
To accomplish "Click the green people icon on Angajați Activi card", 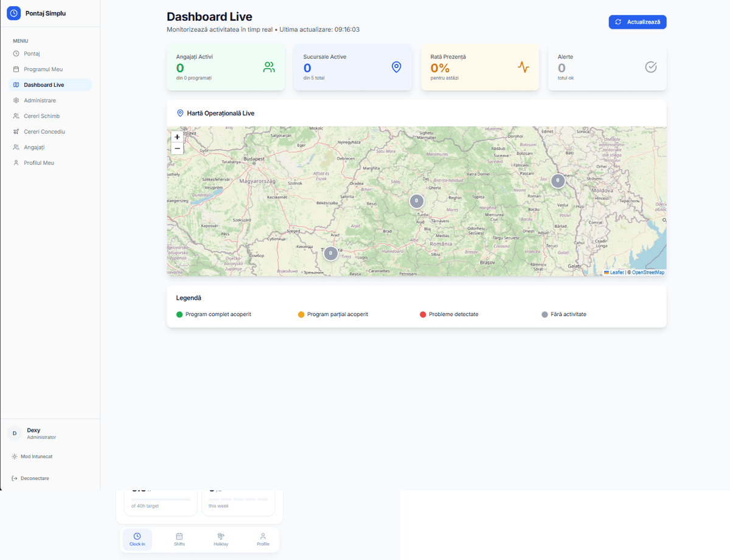I will click(269, 67).
